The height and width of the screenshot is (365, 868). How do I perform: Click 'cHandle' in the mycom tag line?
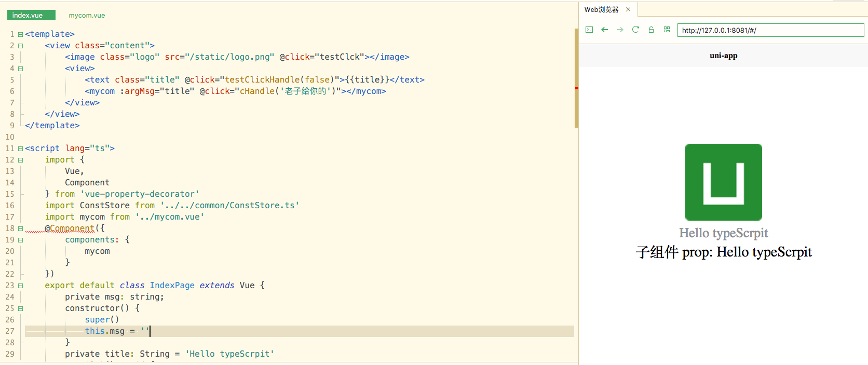pyautogui.click(x=257, y=91)
